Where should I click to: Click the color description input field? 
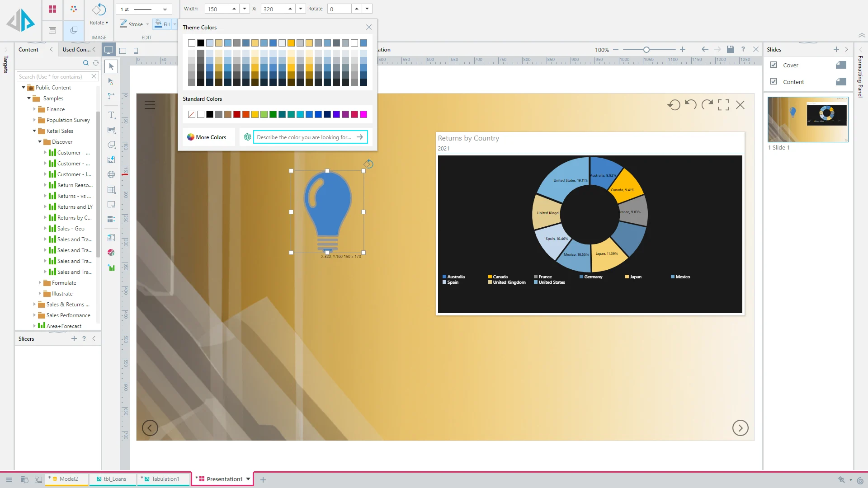point(305,137)
